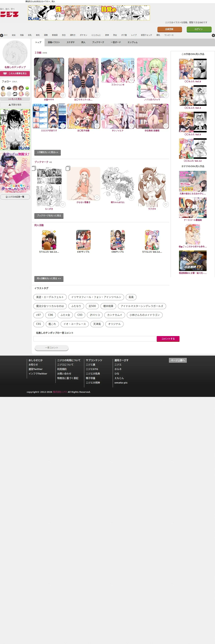The height and width of the screenshot is (644, 215).
Task: Click the left arrow of the tag bar
Action: coord(2,35)
